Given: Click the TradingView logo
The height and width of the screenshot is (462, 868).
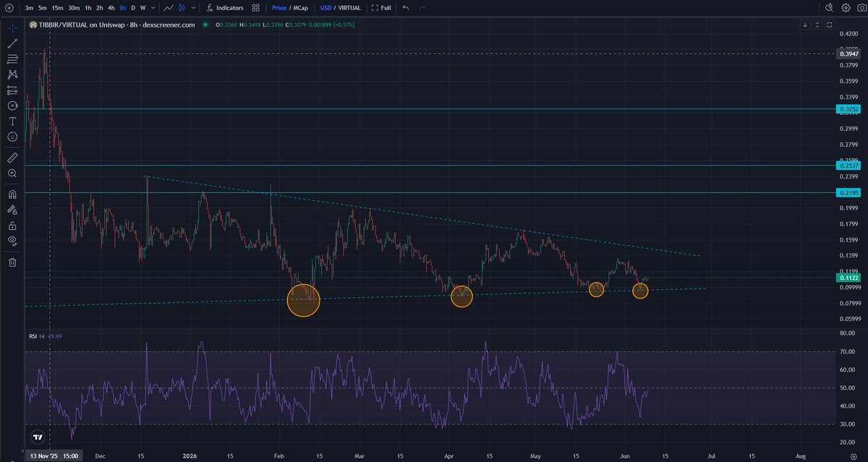Looking at the screenshot, I should click(37, 437).
